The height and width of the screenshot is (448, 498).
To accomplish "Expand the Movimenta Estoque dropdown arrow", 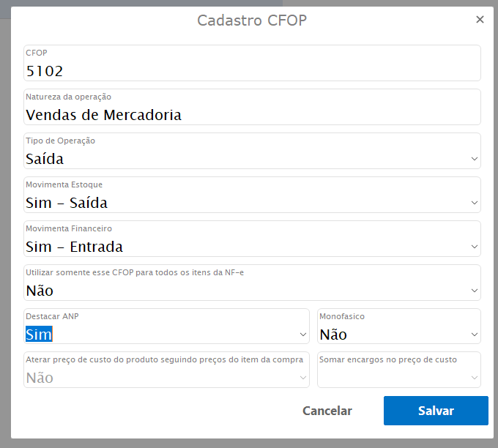I will [475, 203].
